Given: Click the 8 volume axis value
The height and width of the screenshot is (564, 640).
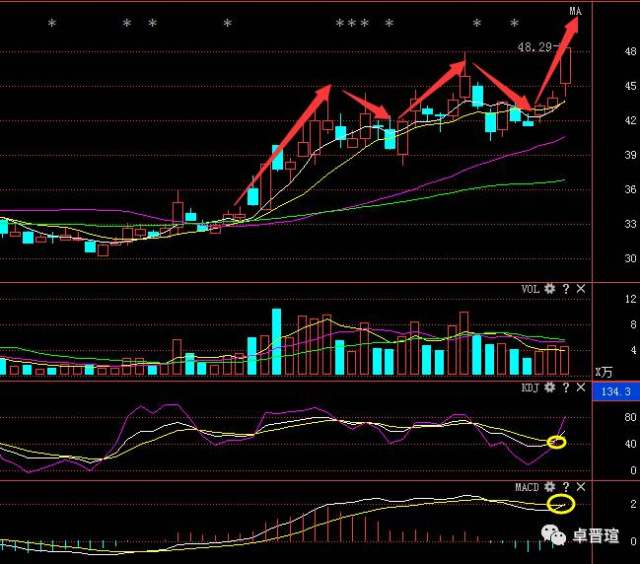Looking at the screenshot, I should click(633, 325).
